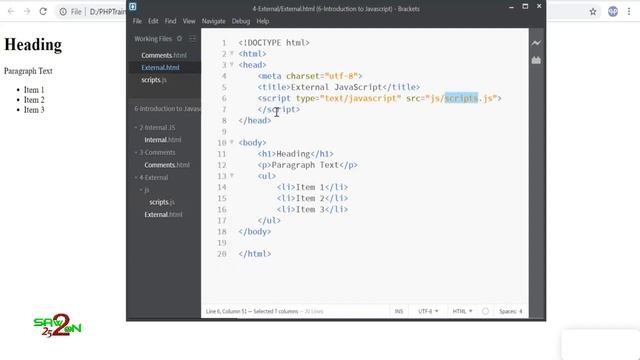Click Item 2 in the browser list
This screenshot has width=640, height=360.
coord(34,100)
